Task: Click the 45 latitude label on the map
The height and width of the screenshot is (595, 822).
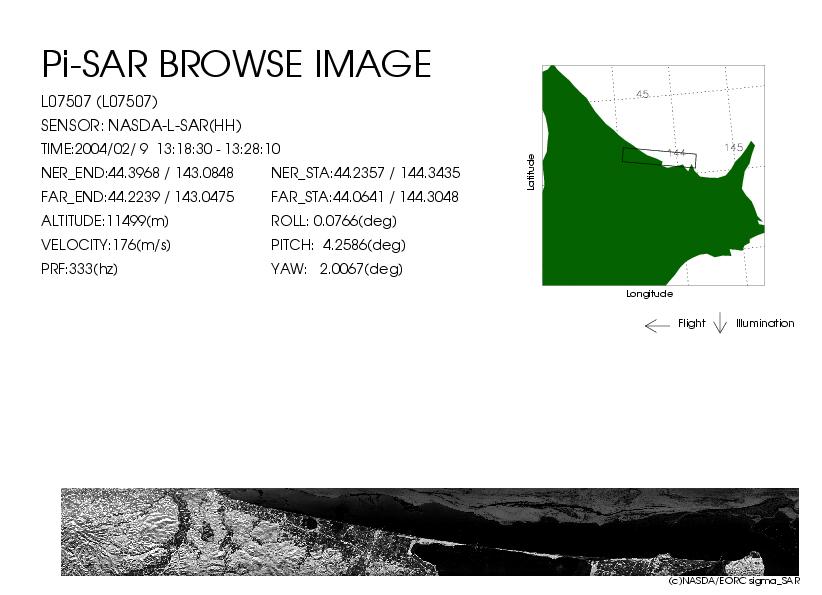Action: [642, 94]
